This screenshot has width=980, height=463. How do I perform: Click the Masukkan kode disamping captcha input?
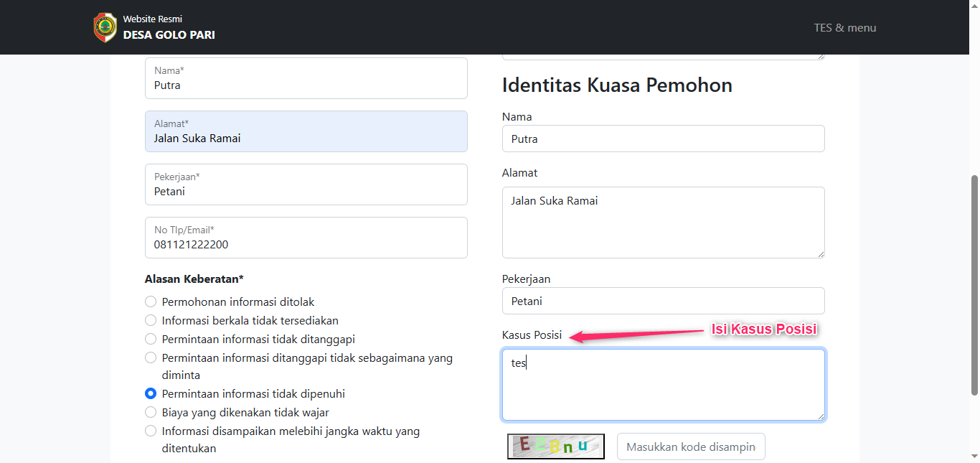(x=691, y=446)
